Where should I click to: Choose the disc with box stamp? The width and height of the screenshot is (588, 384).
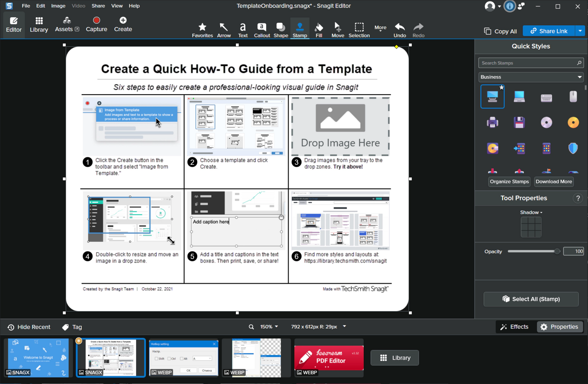tap(492, 148)
